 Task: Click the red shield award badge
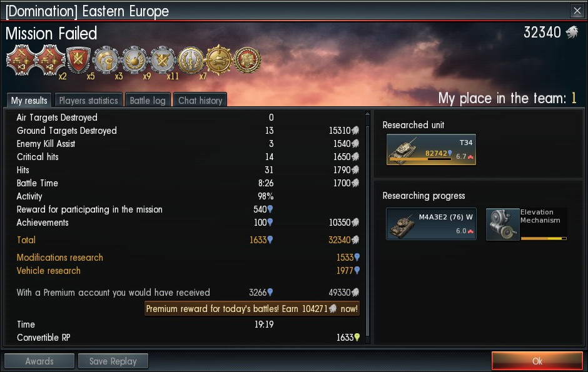pos(78,60)
